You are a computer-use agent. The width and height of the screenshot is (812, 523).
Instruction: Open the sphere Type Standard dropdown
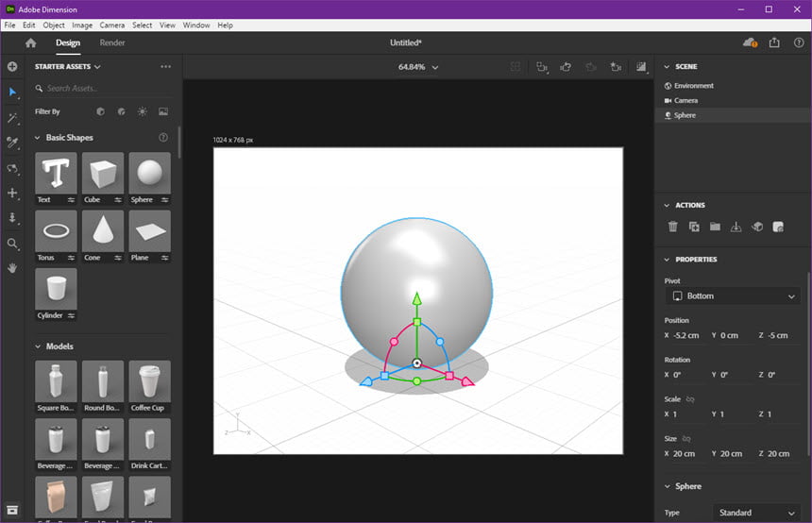pyautogui.click(x=756, y=513)
